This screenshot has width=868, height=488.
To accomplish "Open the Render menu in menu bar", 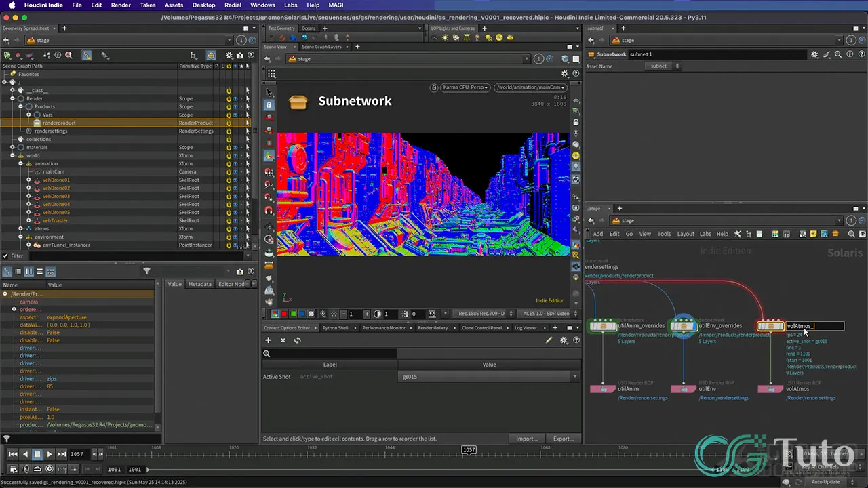I will pyautogui.click(x=121, y=5).
